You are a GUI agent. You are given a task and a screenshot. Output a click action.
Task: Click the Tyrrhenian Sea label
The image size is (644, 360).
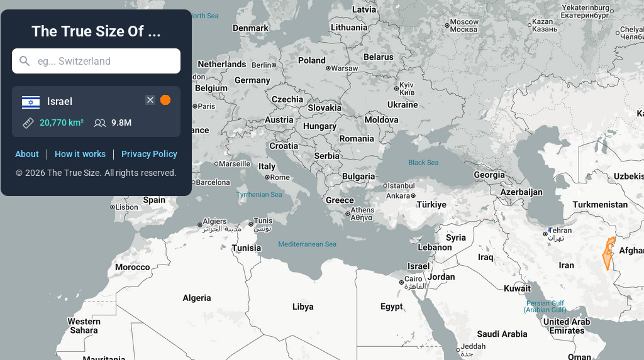point(258,195)
